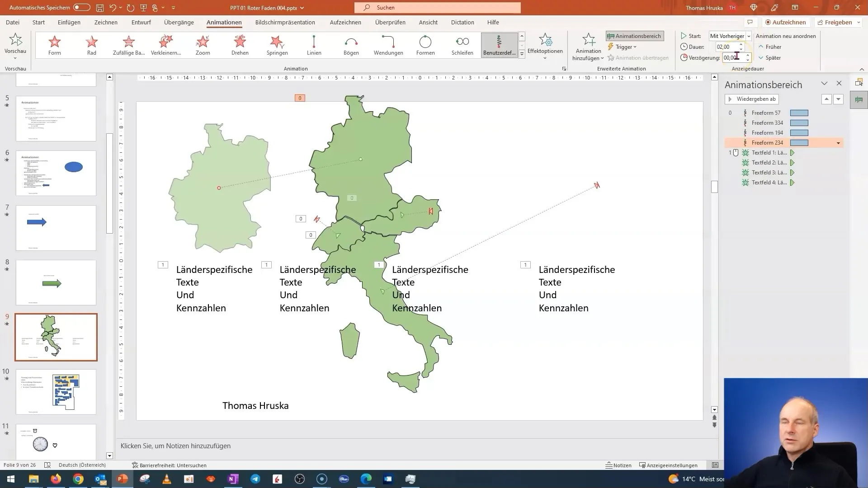Open the Bildschirmpräsentation tab
868x488 pixels.
point(285,22)
